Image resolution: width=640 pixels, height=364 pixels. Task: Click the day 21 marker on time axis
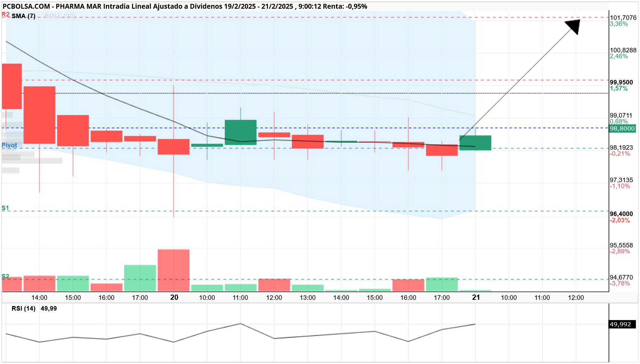coord(476,297)
